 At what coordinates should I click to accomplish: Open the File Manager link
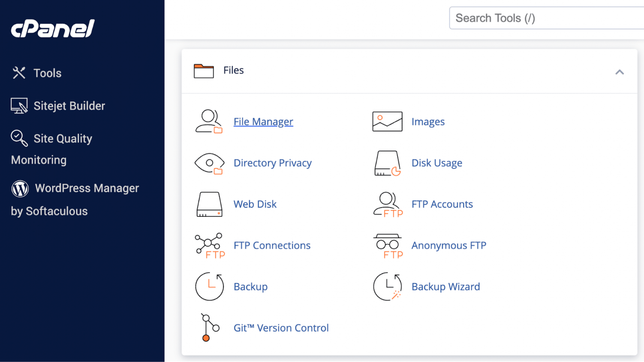tap(263, 121)
